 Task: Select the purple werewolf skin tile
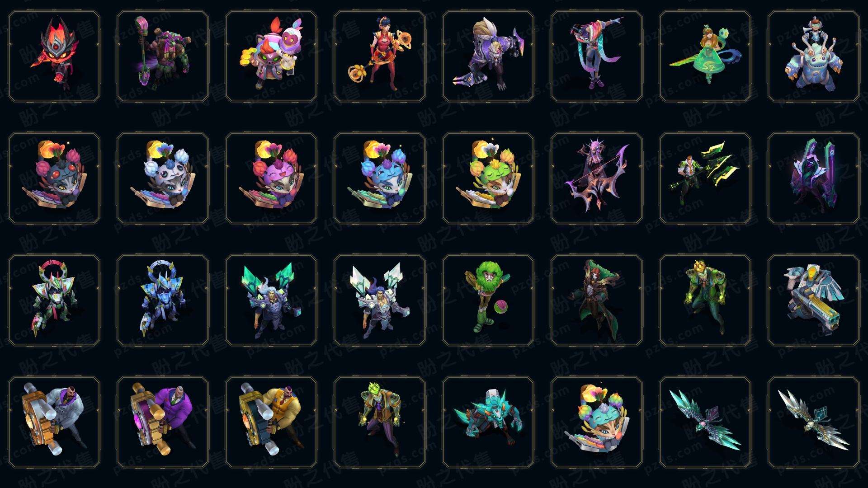[x=488, y=56]
